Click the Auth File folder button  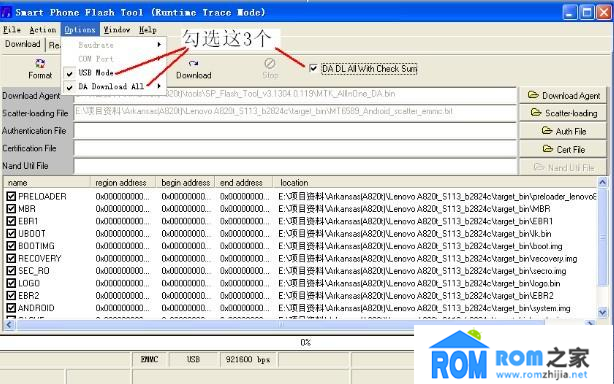pyautogui.click(x=563, y=131)
